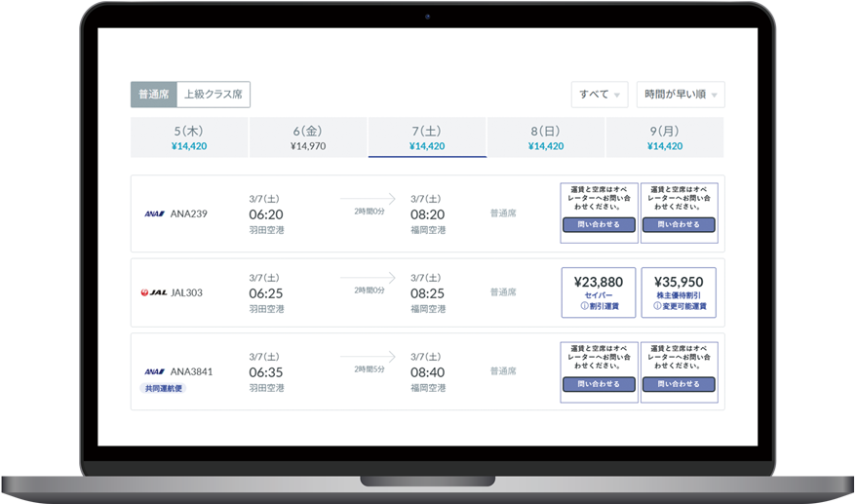Switch seat class to 上級クラス席

coord(214,95)
